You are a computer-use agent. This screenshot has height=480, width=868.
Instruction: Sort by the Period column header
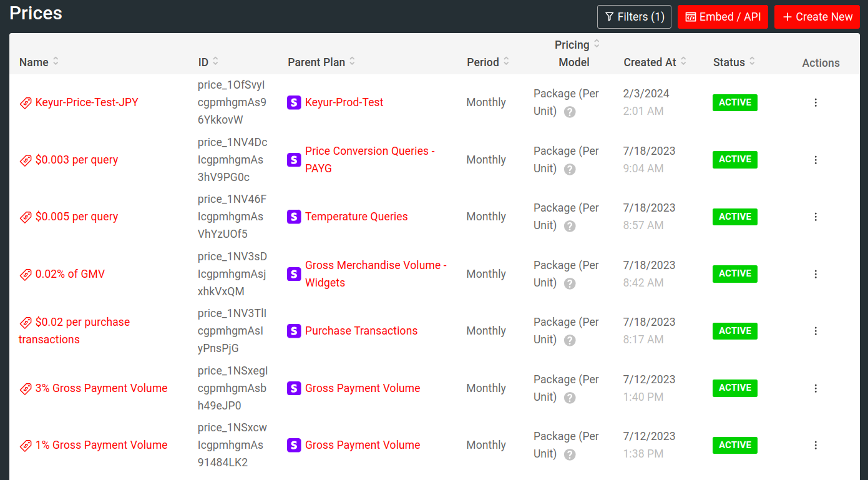[505, 62]
